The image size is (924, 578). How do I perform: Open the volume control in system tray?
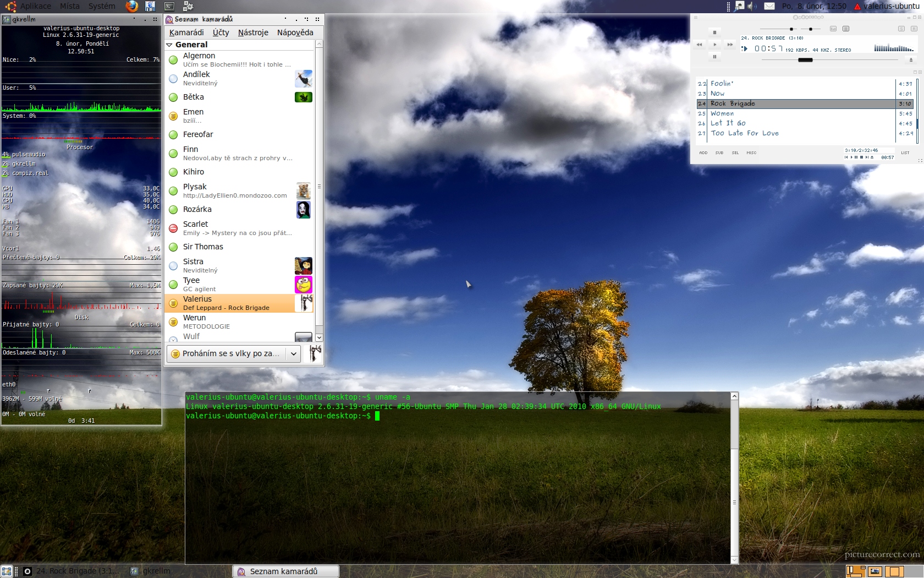[x=752, y=6]
